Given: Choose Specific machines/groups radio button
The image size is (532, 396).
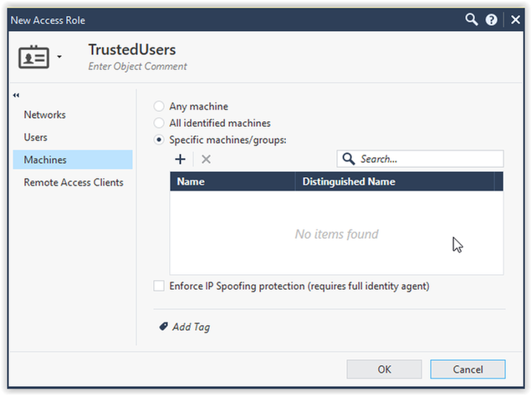Looking at the screenshot, I should (x=159, y=140).
